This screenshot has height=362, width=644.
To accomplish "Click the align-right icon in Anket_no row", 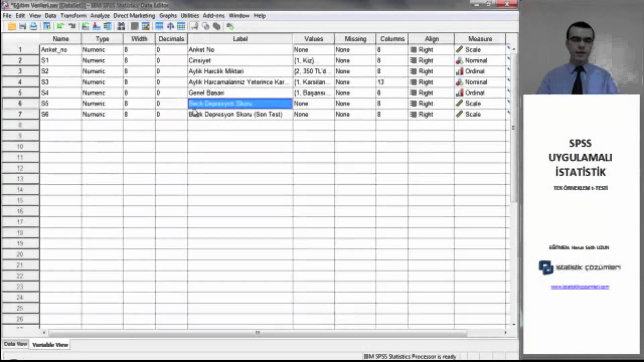I will point(414,50).
